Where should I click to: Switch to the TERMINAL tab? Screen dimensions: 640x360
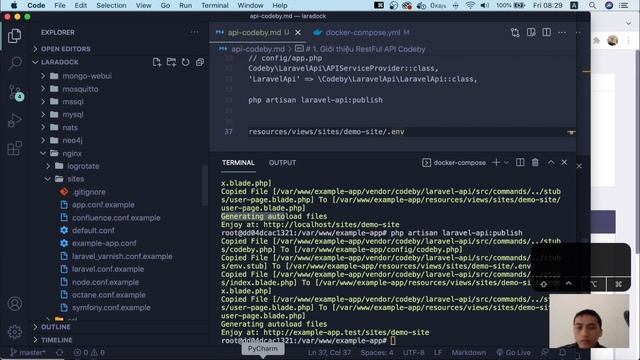(238, 162)
